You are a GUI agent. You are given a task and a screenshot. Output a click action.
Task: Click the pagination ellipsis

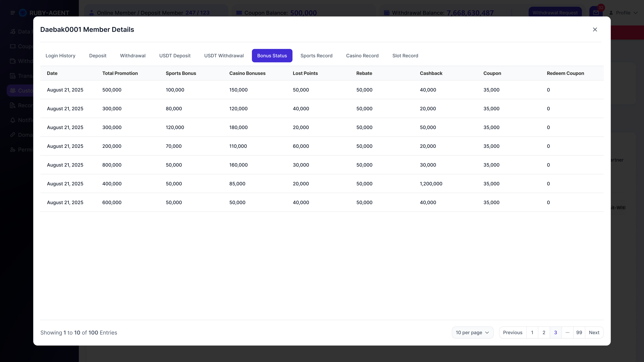(x=567, y=333)
